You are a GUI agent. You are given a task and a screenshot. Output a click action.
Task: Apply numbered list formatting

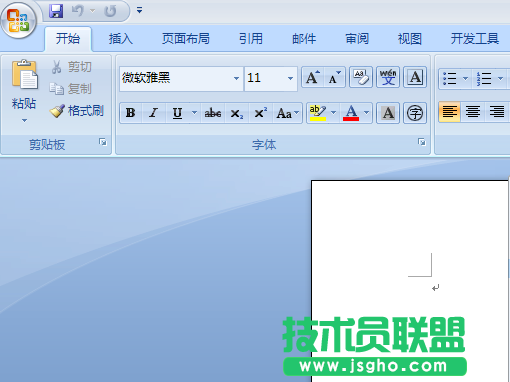coord(484,79)
